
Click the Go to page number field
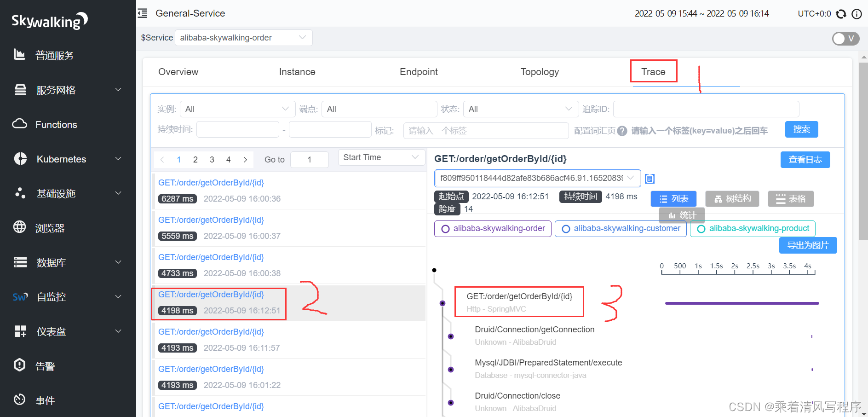pyautogui.click(x=310, y=160)
